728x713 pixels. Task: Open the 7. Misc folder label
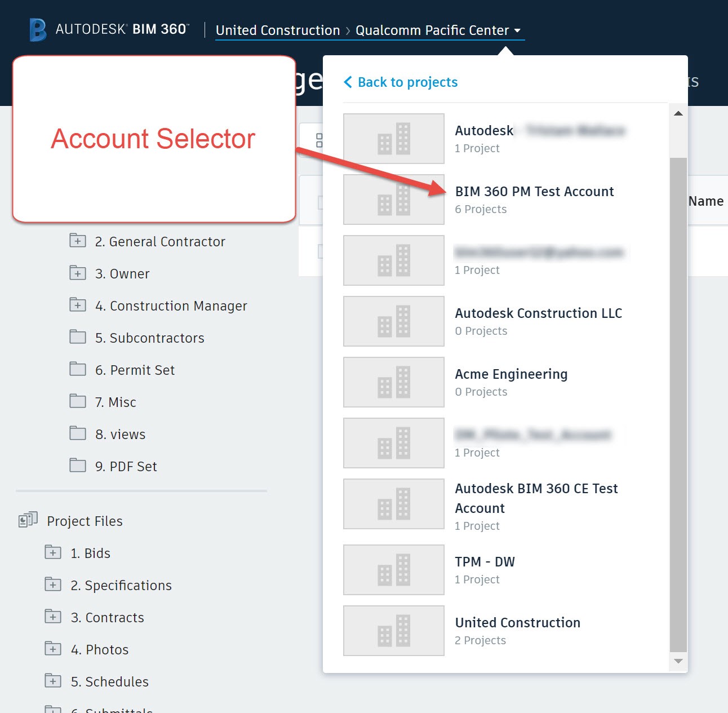[116, 402]
